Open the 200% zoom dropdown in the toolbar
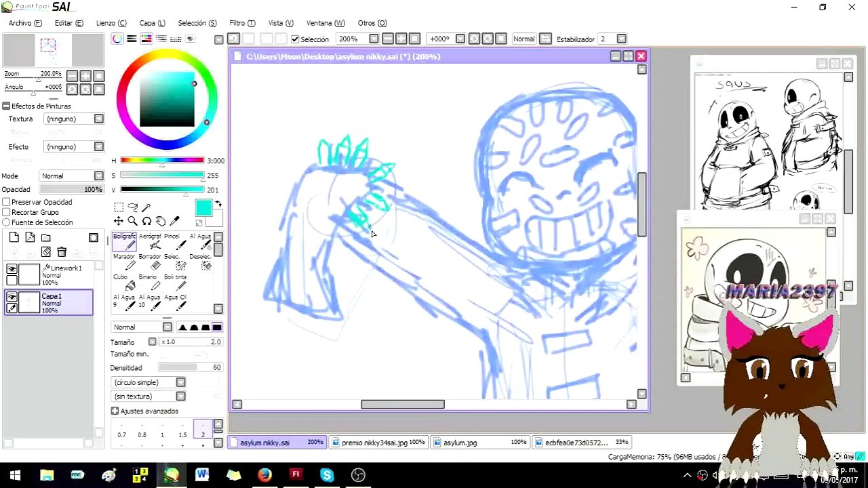The image size is (868, 488). 374,39
